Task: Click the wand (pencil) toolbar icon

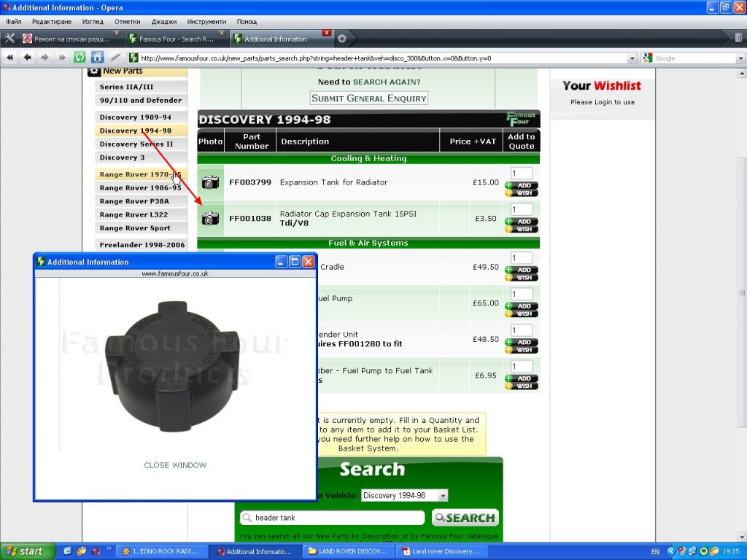Action: click(x=115, y=58)
